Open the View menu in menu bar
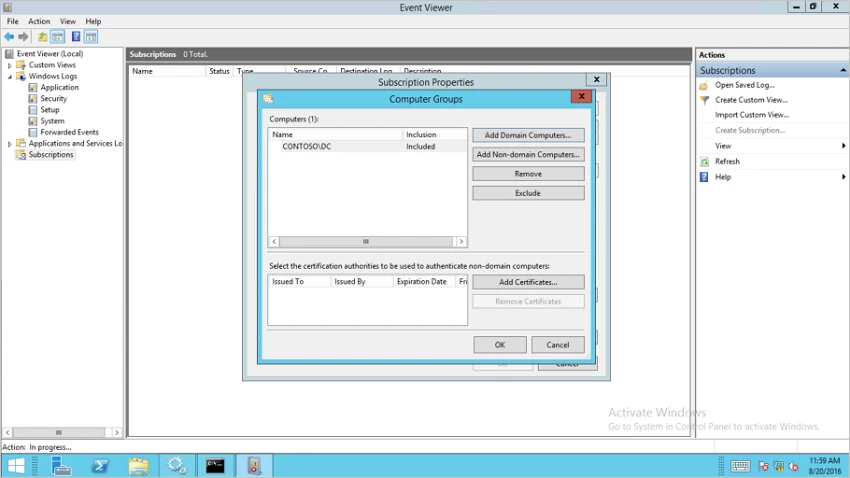 coord(68,21)
